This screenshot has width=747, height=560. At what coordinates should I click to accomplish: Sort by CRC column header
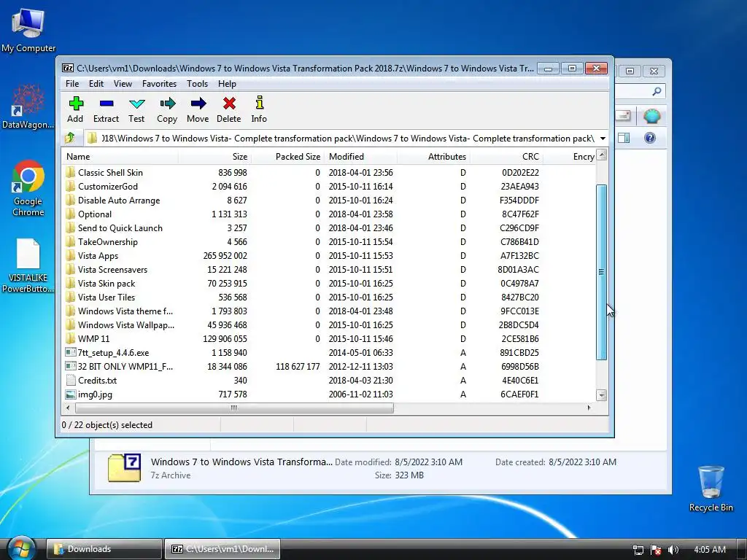[506, 157]
